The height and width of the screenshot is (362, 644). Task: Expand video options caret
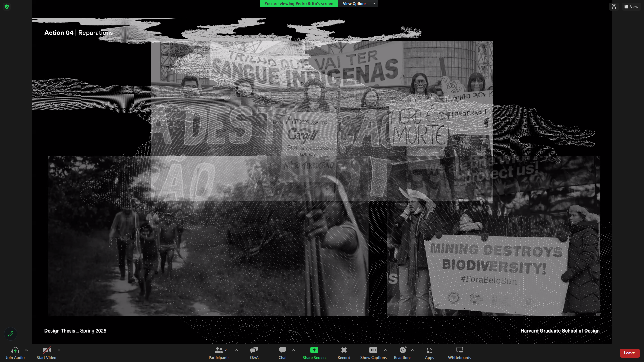coord(59,350)
